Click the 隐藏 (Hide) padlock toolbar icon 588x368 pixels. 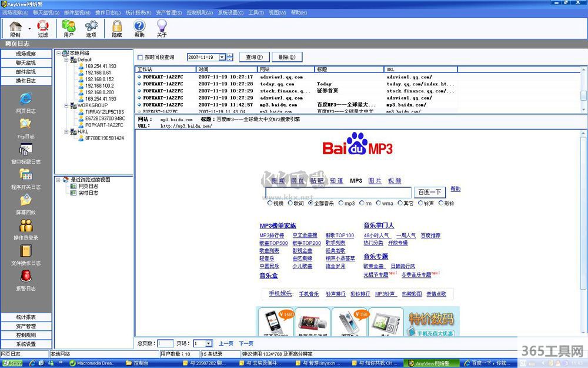(x=117, y=26)
